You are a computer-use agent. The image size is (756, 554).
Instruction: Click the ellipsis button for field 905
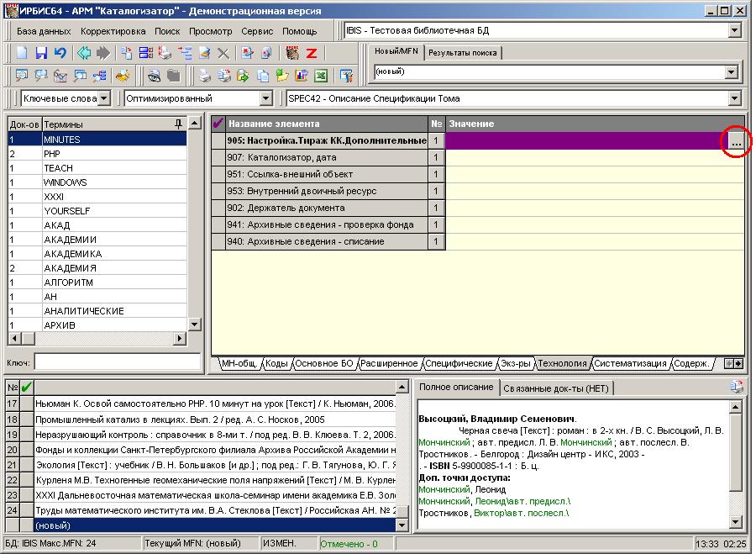point(736,143)
